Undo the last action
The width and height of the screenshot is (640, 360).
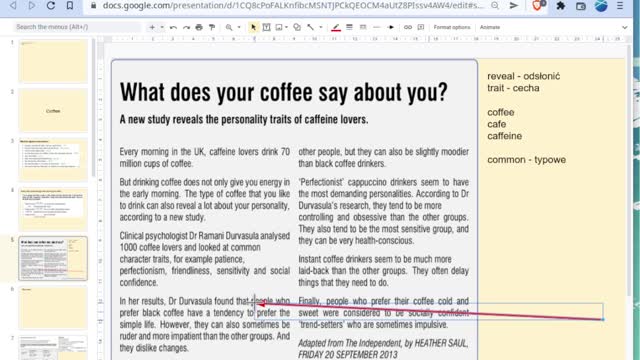click(x=173, y=27)
